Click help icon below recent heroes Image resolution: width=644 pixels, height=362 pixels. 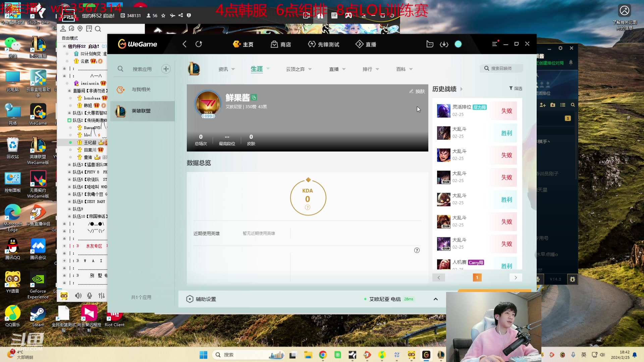(x=417, y=250)
